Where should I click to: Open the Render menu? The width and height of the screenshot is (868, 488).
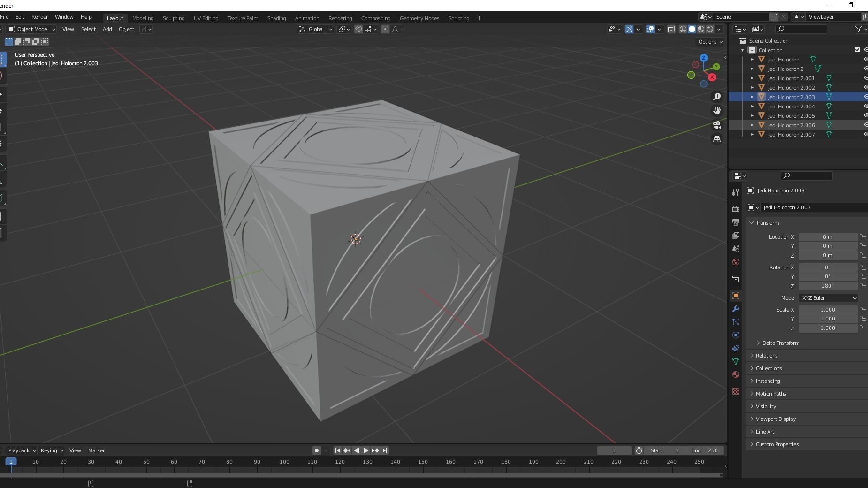click(x=39, y=17)
